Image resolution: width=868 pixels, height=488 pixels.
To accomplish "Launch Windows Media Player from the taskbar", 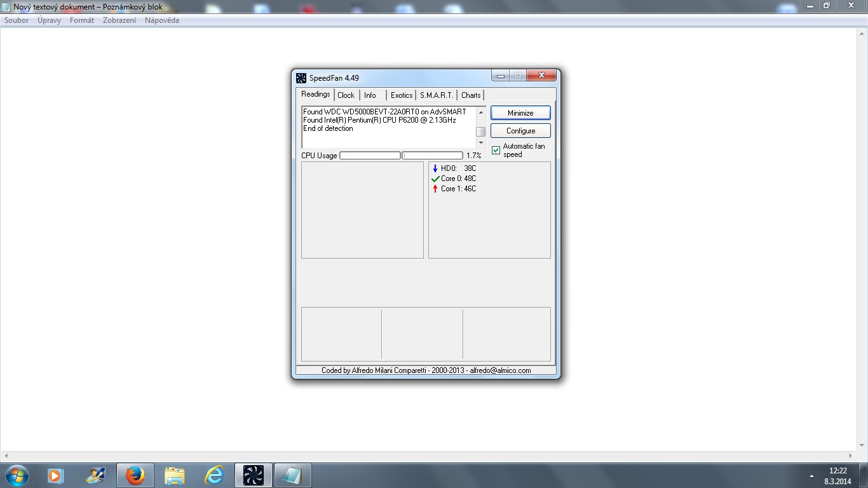I will pos(55,475).
